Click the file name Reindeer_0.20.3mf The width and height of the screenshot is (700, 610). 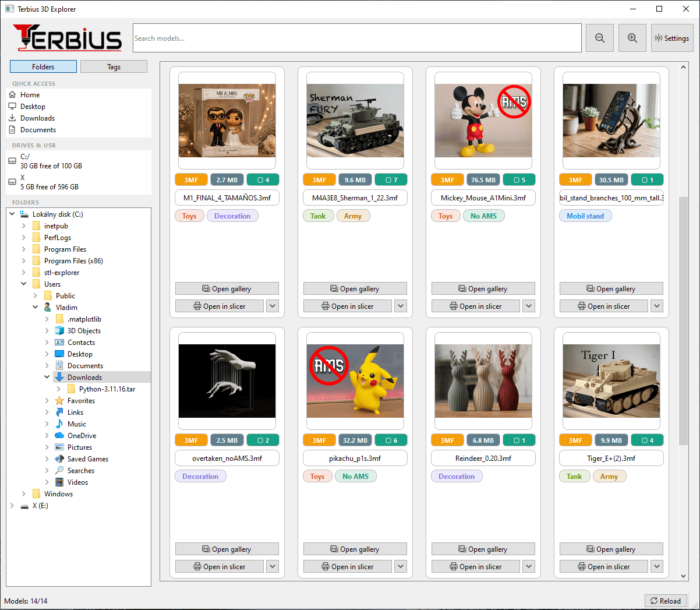(483, 458)
